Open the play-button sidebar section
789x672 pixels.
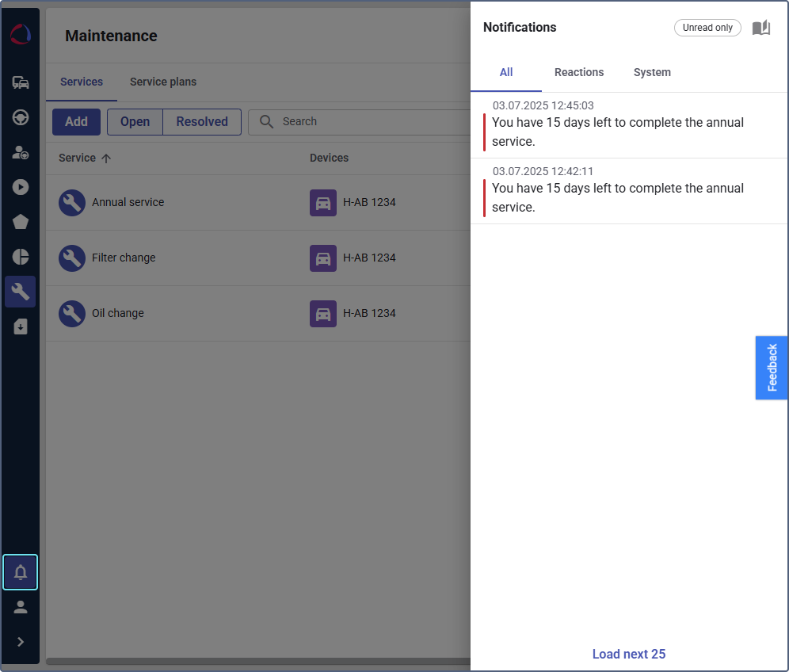coord(21,187)
